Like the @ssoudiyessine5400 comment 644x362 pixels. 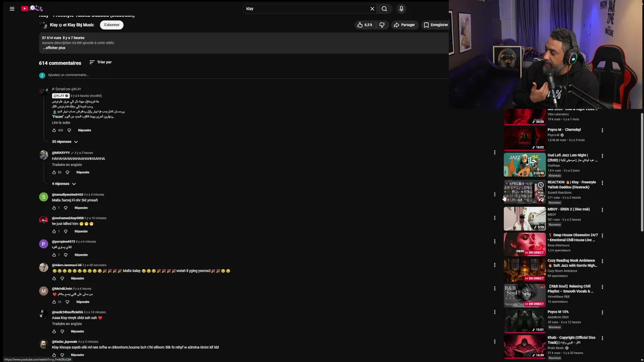coord(54,208)
